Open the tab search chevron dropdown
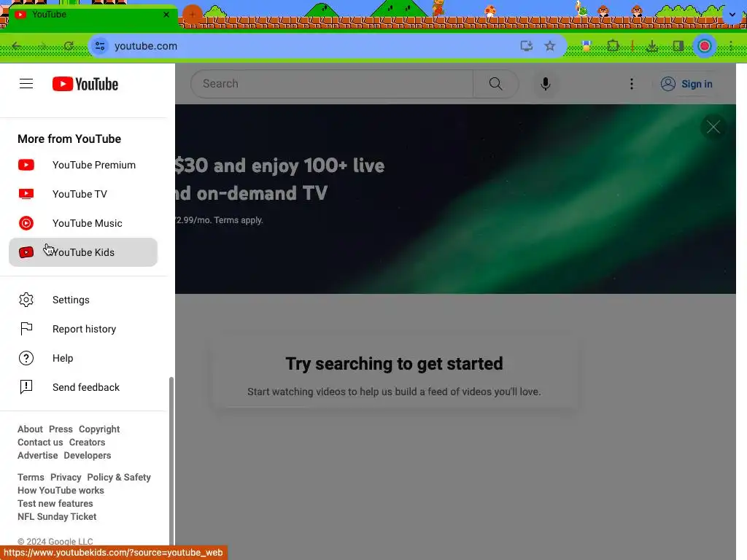 (732, 15)
